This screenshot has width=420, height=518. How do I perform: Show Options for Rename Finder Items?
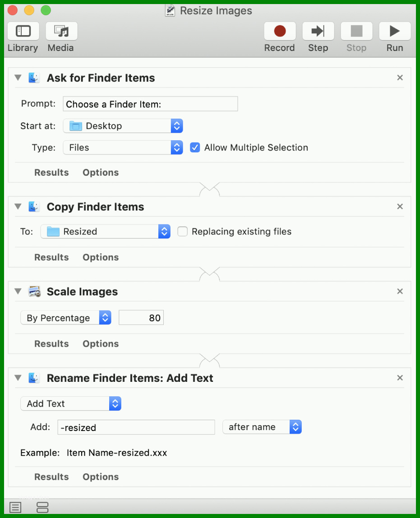[x=101, y=477]
